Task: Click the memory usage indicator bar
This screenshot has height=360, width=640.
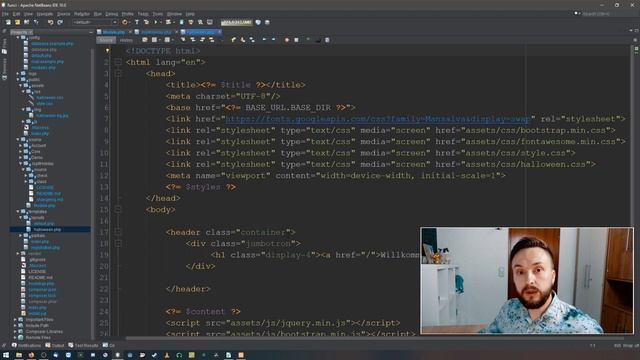Action: [x=236, y=22]
